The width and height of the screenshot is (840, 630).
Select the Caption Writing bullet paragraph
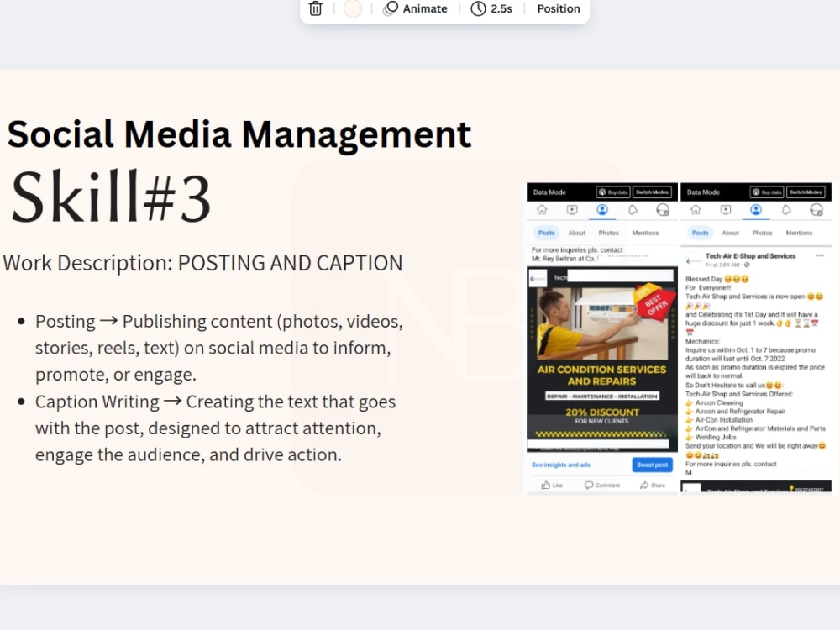coord(215,428)
